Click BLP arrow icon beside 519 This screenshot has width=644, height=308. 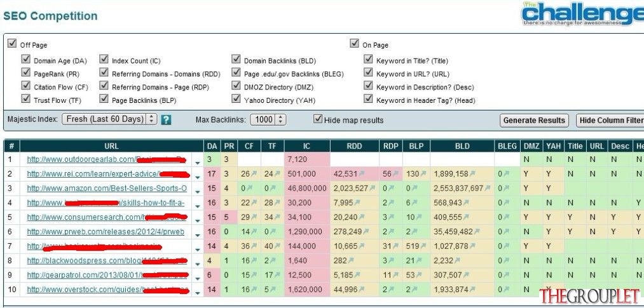423,246
